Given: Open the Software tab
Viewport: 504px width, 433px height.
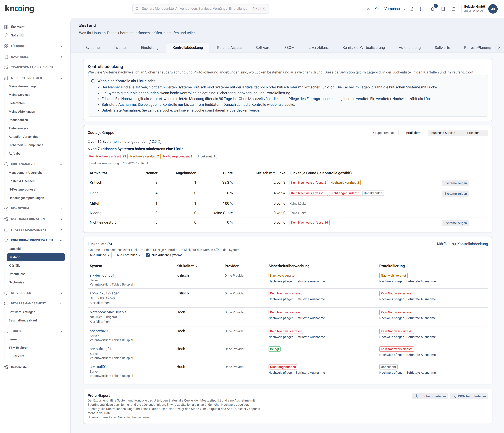Looking at the screenshot, I should pyautogui.click(x=263, y=48).
